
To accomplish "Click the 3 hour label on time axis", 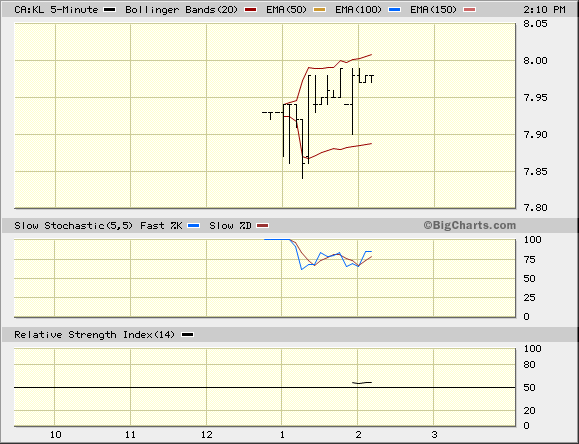I will point(434,434).
